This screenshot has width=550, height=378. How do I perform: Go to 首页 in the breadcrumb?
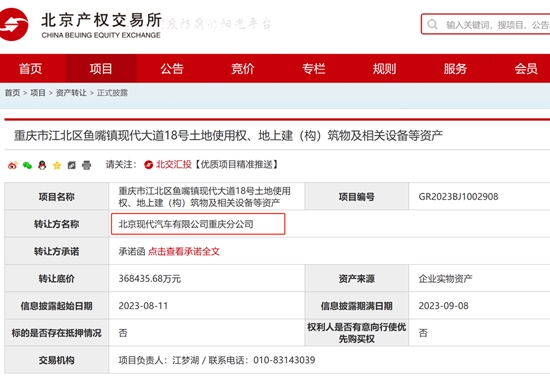(12, 93)
